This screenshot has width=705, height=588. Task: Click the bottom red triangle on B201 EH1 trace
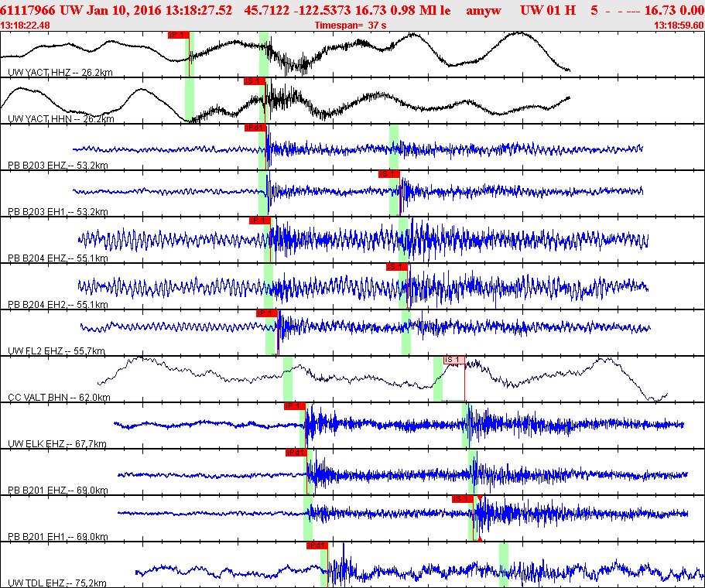point(480,538)
